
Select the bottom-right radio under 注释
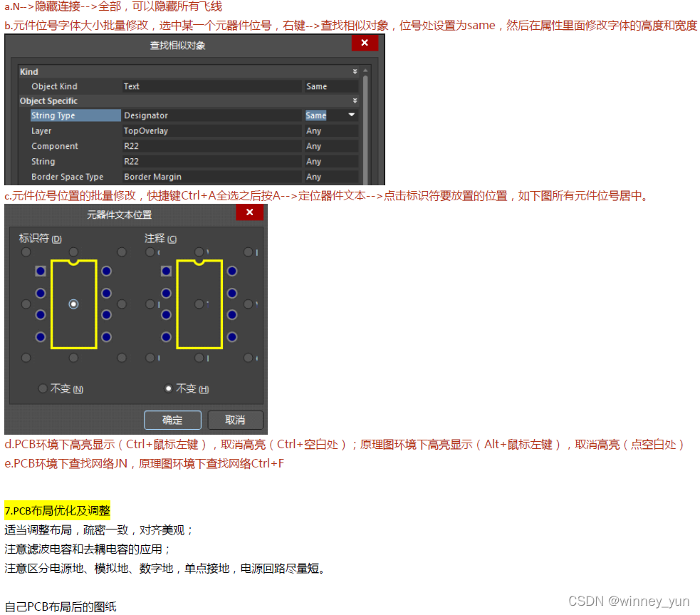pos(249,358)
